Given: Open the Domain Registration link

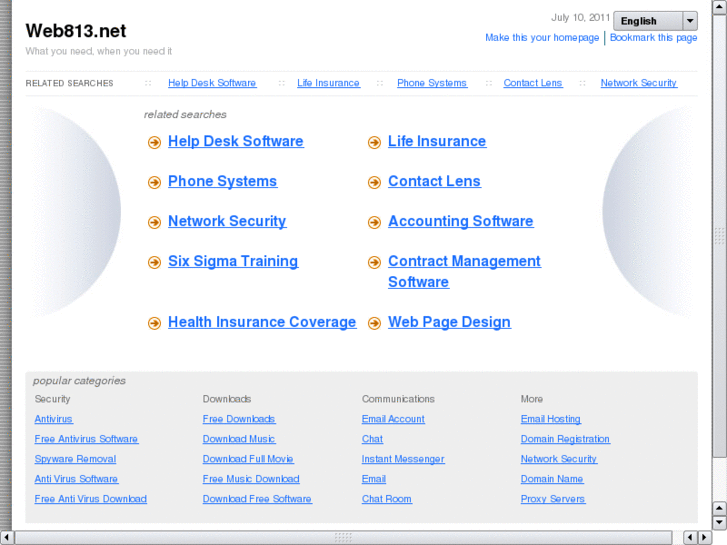Looking at the screenshot, I should (565, 439).
